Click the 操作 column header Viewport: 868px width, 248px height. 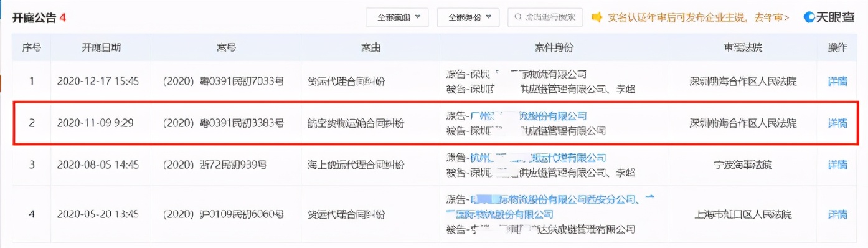point(837,48)
